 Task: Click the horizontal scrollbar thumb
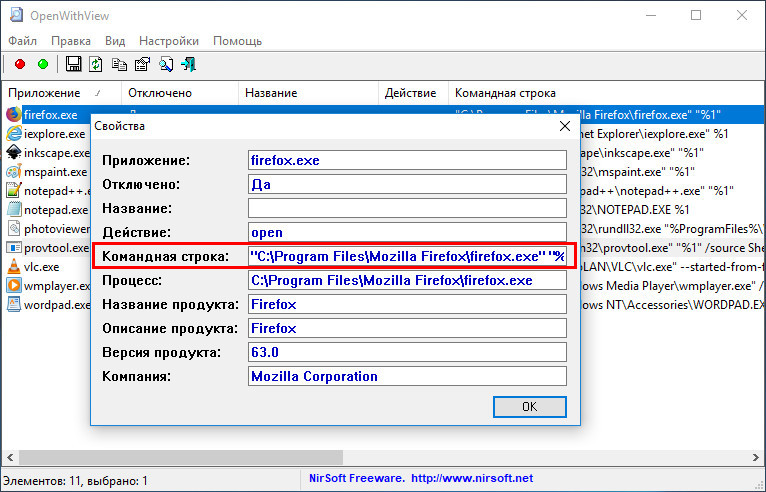pos(181,458)
